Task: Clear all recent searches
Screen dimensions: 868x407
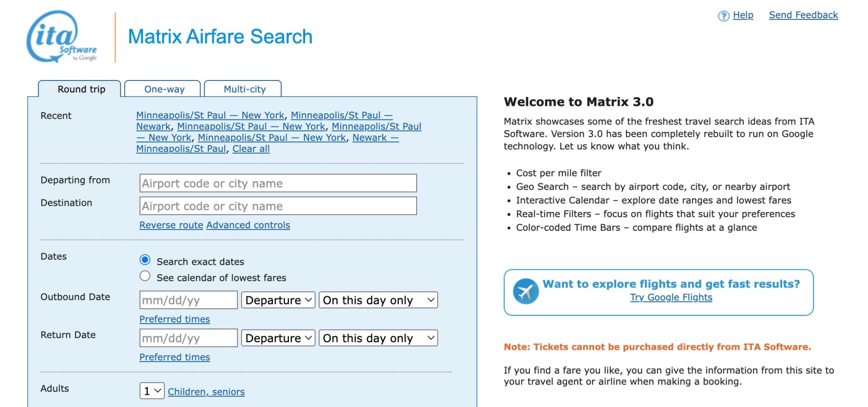Action: pyautogui.click(x=251, y=149)
